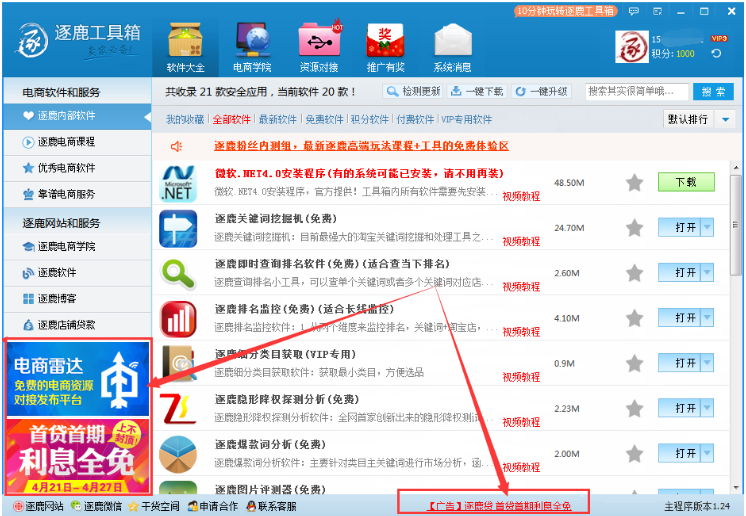The height and width of the screenshot is (516, 746).
Task: Open 逐鹿店铺贷款 in sidebar
Action: (77, 325)
